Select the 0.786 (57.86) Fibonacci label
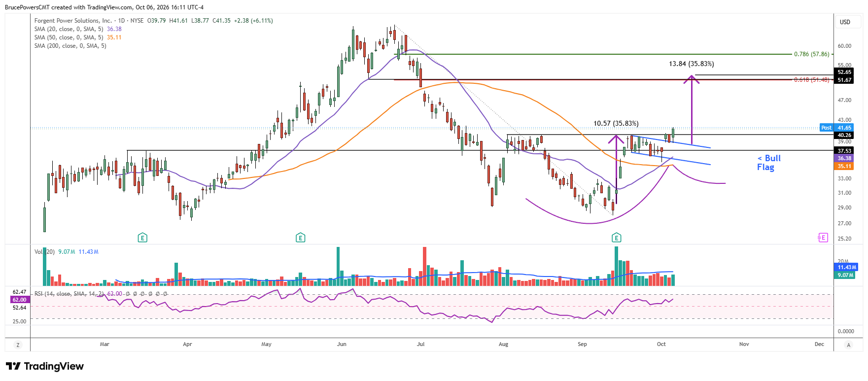The height and width of the screenshot is (381, 868). point(811,54)
